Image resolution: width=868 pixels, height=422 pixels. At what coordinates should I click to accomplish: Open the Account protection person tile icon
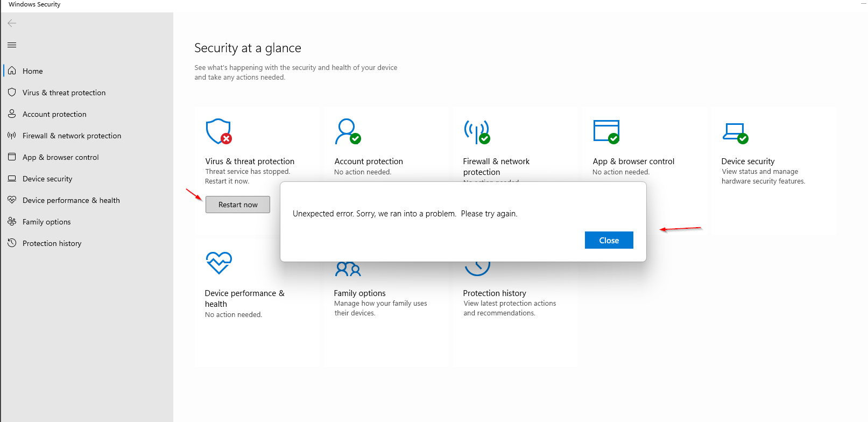(x=348, y=131)
